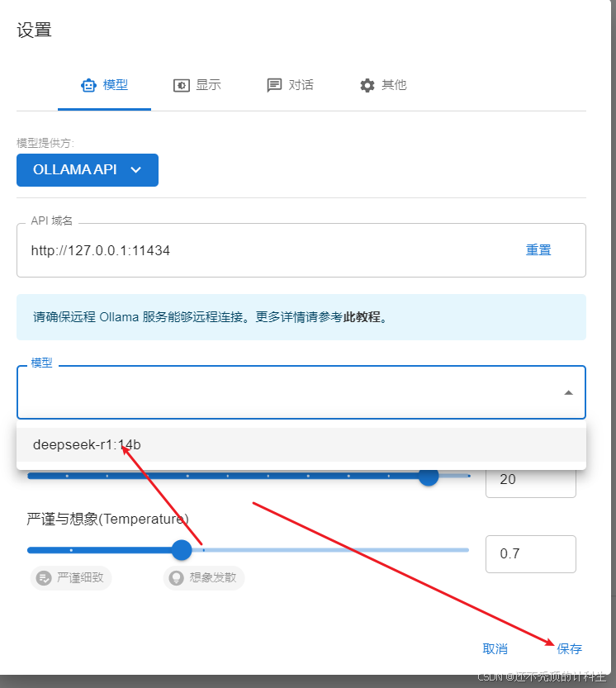The image size is (616, 688).
Task: Select the 想象发散 preset chip label
Action: [x=213, y=578]
